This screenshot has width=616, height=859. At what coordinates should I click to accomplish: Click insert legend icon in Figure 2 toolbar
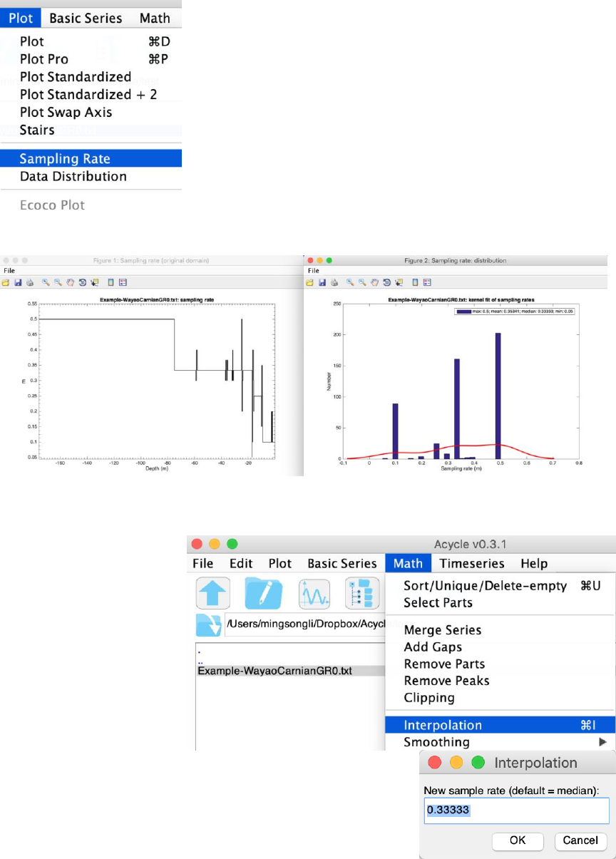tap(427, 282)
